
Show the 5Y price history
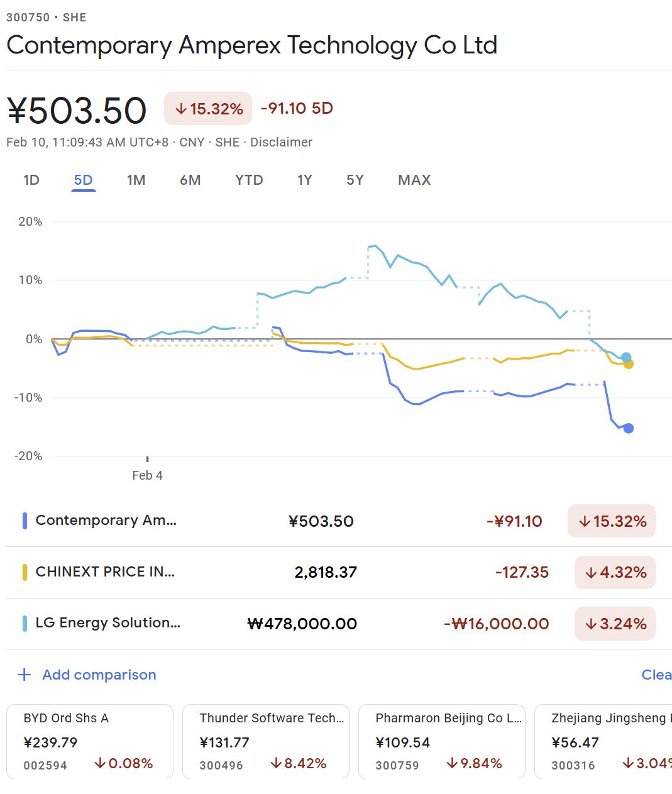(x=355, y=180)
